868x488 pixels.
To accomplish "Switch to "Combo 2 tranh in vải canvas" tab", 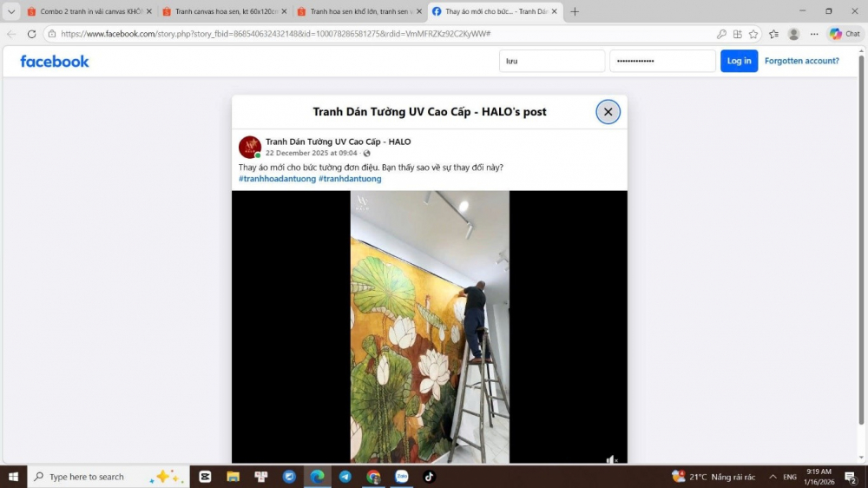I will click(89, 11).
